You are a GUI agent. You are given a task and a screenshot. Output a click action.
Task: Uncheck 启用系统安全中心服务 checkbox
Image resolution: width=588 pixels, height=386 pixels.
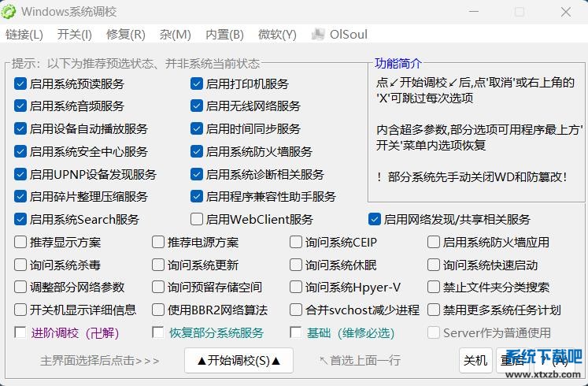(x=20, y=151)
